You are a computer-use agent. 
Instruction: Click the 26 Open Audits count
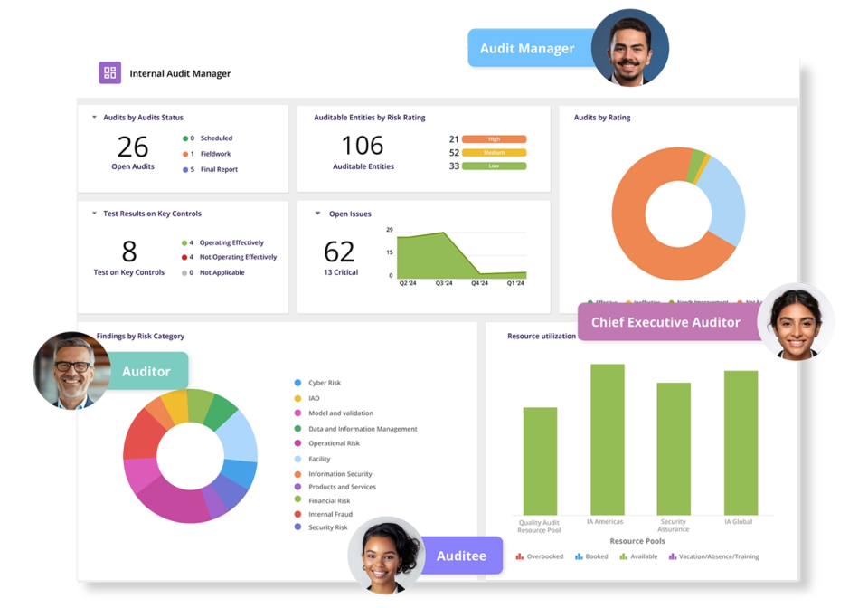click(133, 147)
